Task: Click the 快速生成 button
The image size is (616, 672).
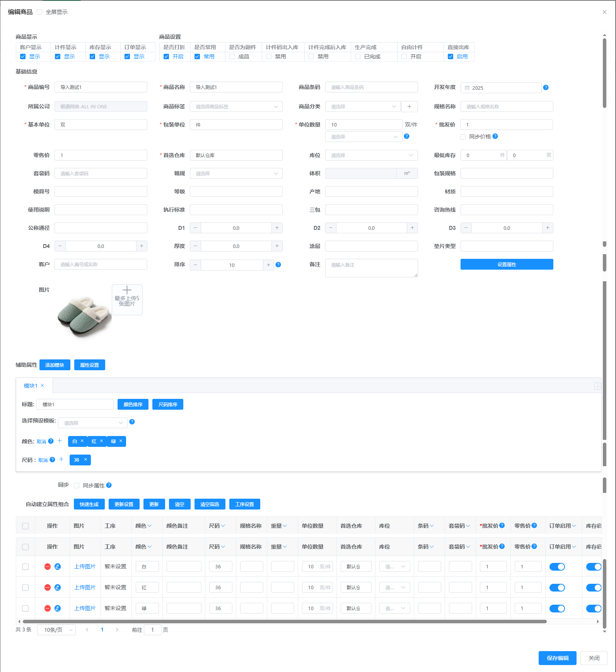Action: pos(89,504)
